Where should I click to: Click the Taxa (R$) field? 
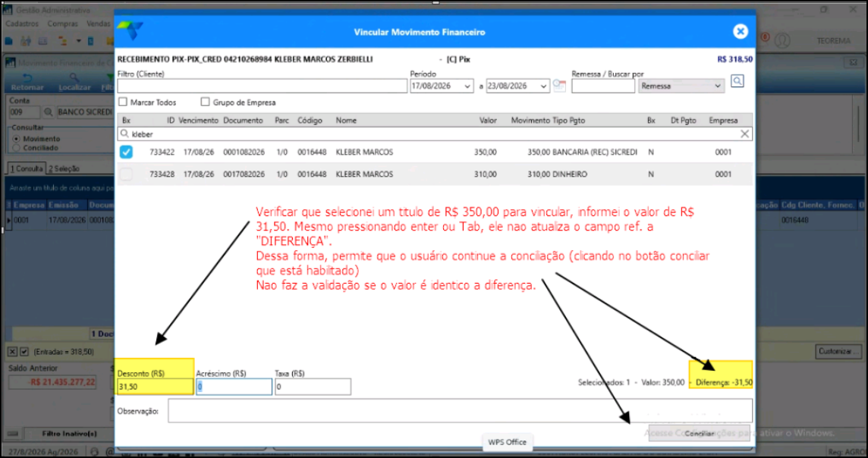313,387
